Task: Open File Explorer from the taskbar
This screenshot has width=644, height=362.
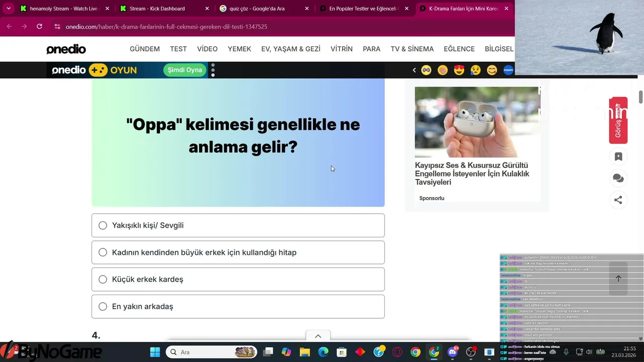Action: (304, 352)
